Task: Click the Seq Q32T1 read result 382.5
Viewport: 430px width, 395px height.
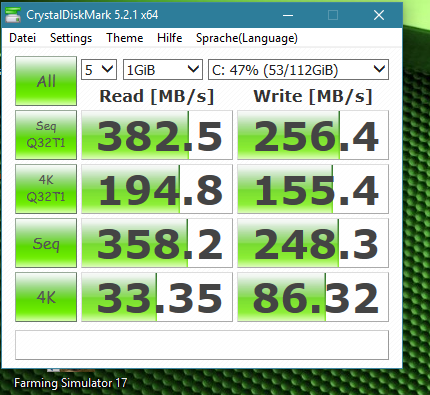Action: (x=157, y=135)
